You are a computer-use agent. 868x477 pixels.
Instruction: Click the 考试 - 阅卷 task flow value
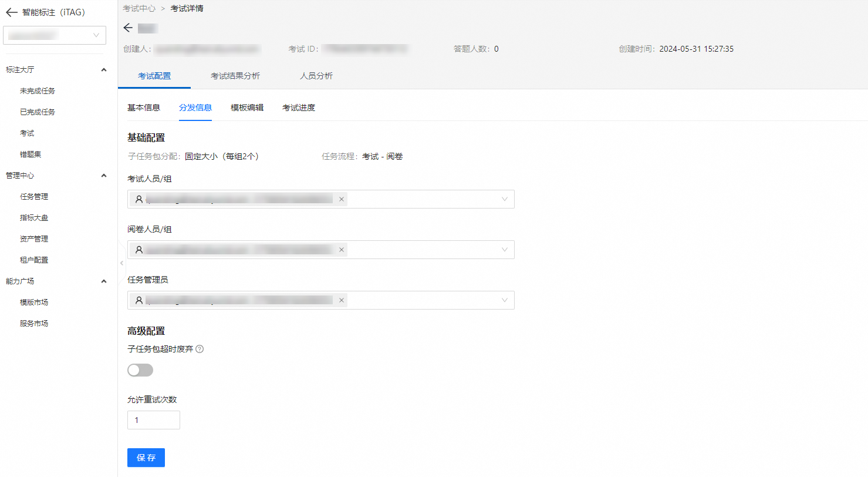tap(382, 157)
